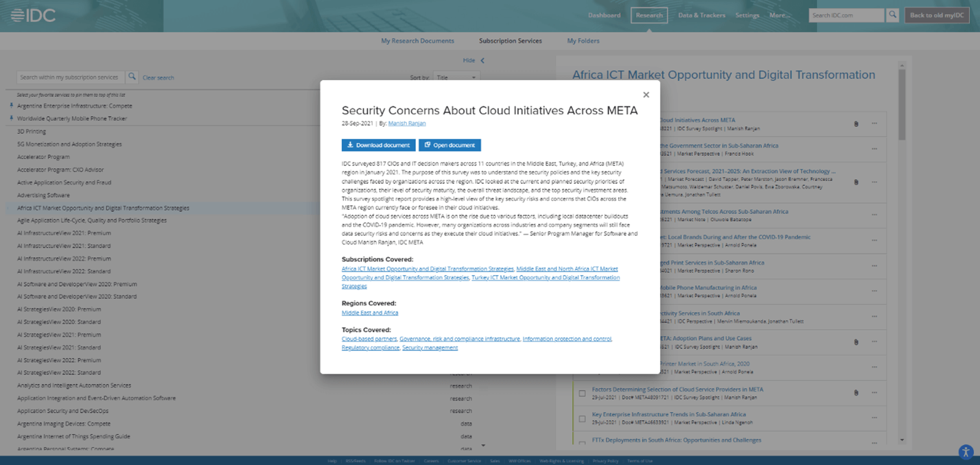Switch to the My Research Documents tab

(417, 40)
